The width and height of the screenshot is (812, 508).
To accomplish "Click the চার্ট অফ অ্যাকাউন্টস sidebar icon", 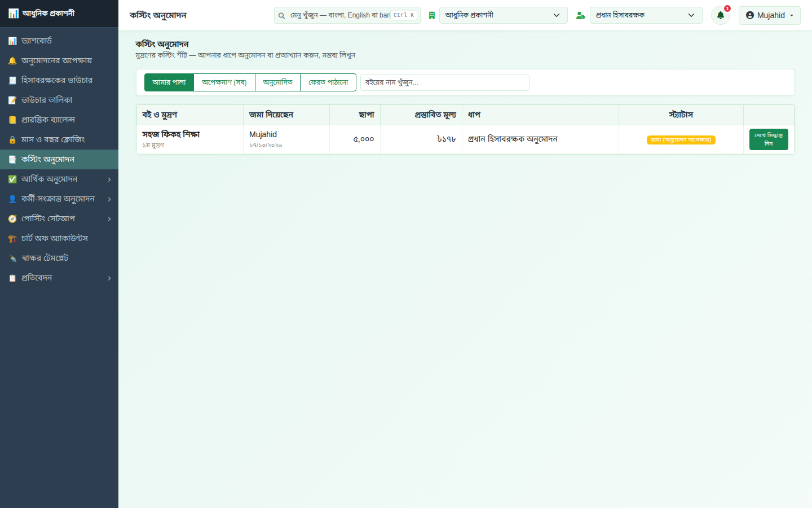I will [12, 238].
